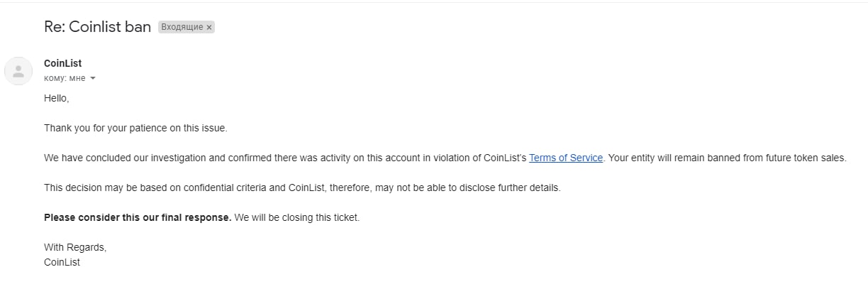This screenshot has width=868, height=299.
Task: Click the word CoinList's before Terms link
Action: pyautogui.click(x=505, y=158)
